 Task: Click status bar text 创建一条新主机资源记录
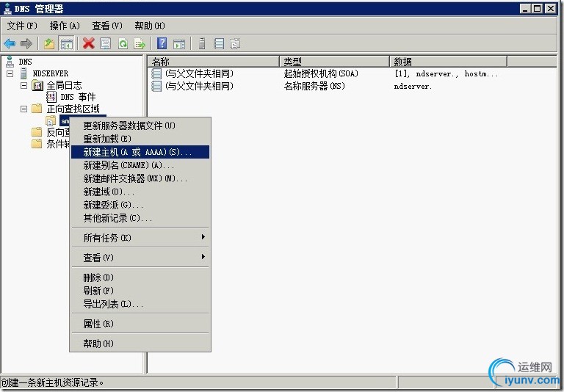[x=53, y=382]
